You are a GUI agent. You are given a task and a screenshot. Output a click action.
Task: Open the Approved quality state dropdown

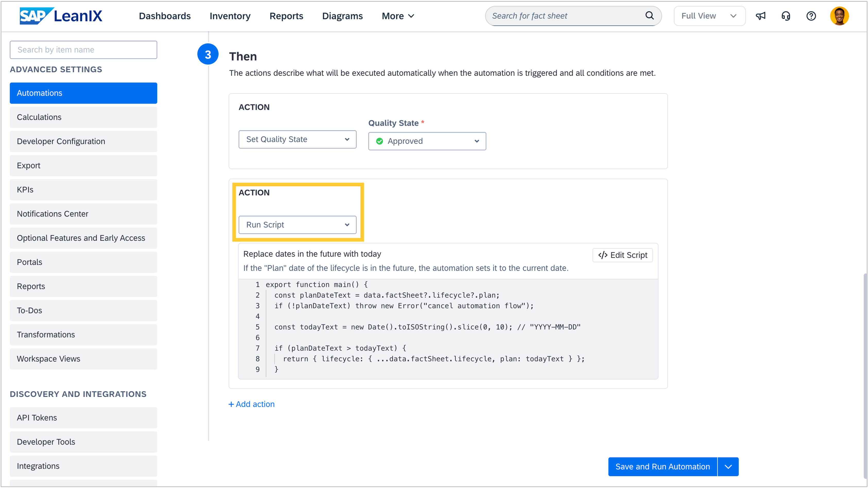(x=427, y=141)
